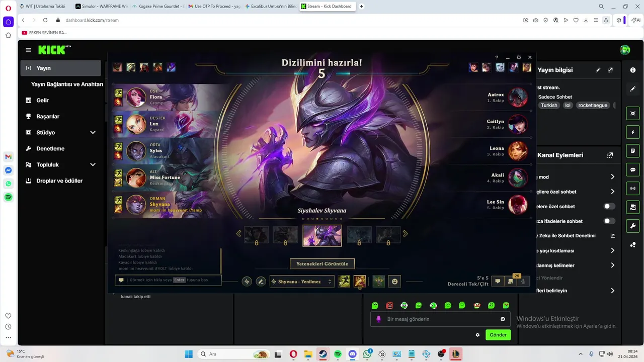Open Yayın Bağlantısı ve Anahtarı
This screenshot has height=362, width=644.
pos(67,84)
